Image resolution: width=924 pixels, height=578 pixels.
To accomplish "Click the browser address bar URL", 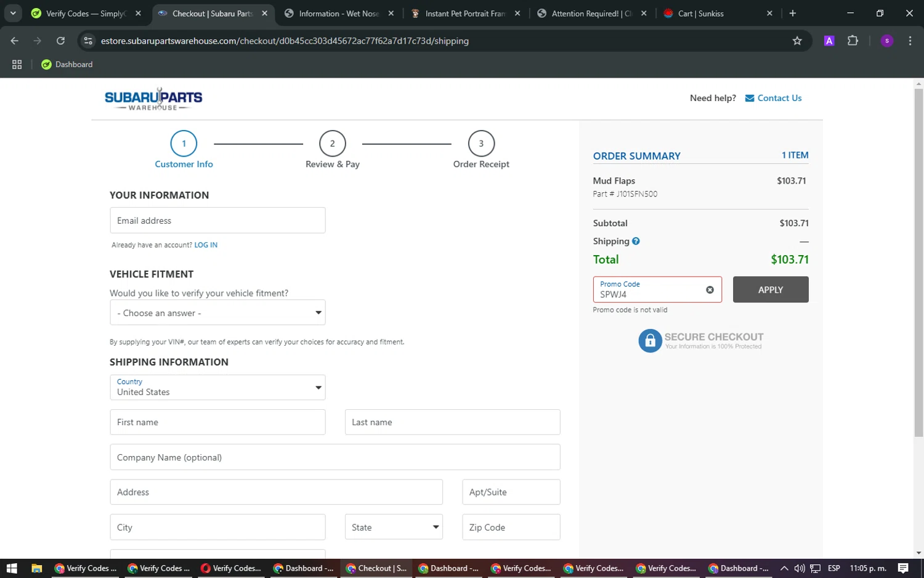I will 285,41.
